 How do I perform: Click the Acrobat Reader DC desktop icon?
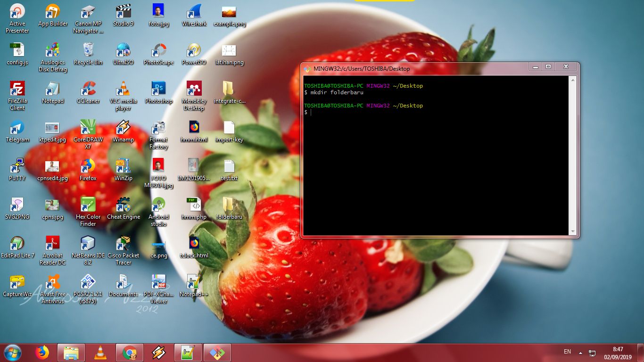tap(53, 251)
